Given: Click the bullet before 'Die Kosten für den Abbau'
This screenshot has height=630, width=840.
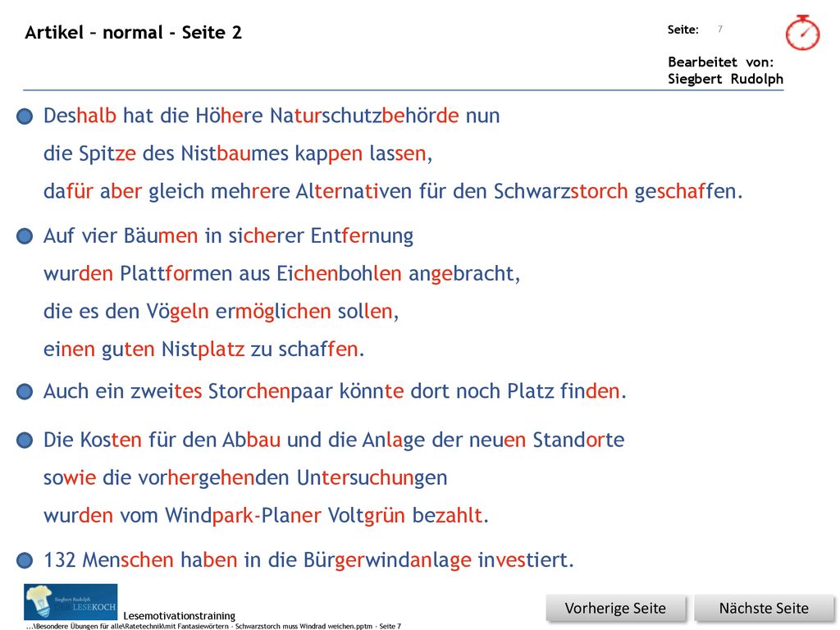Looking at the screenshot, I should pyautogui.click(x=25, y=441).
